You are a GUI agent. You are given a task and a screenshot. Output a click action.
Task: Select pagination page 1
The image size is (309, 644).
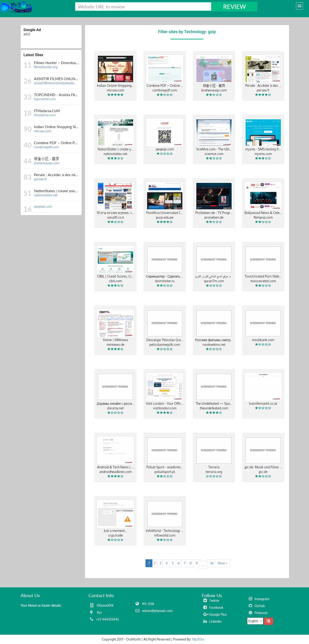(x=149, y=563)
